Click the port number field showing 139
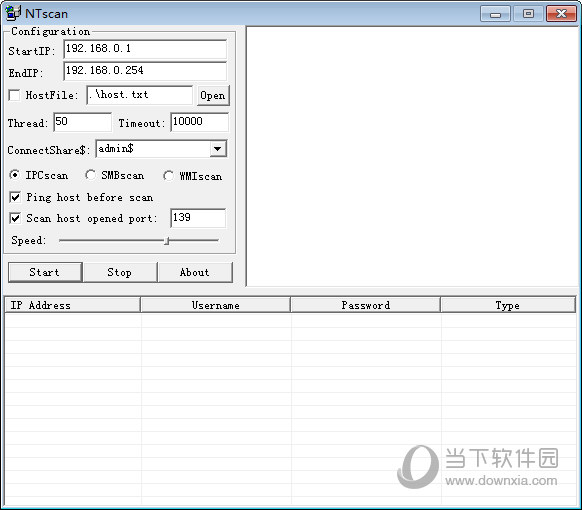Image resolution: width=582 pixels, height=510 pixels. [x=198, y=218]
